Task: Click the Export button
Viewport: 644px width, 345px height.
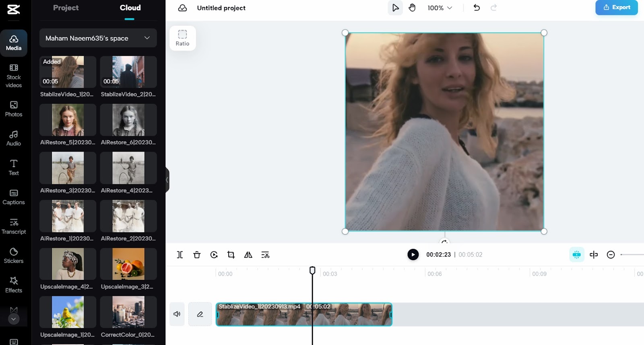Action: pos(616,7)
